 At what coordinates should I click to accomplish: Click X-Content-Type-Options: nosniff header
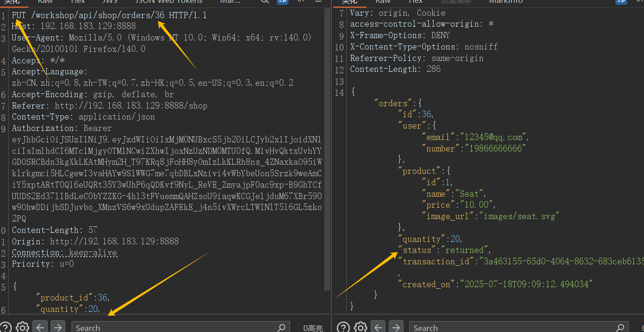[424, 47]
